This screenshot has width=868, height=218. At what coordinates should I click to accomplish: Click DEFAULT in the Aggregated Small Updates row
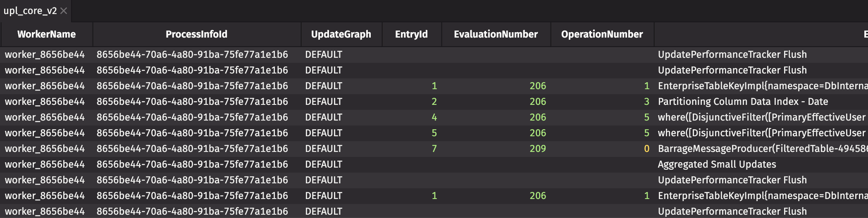pyautogui.click(x=324, y=164)
